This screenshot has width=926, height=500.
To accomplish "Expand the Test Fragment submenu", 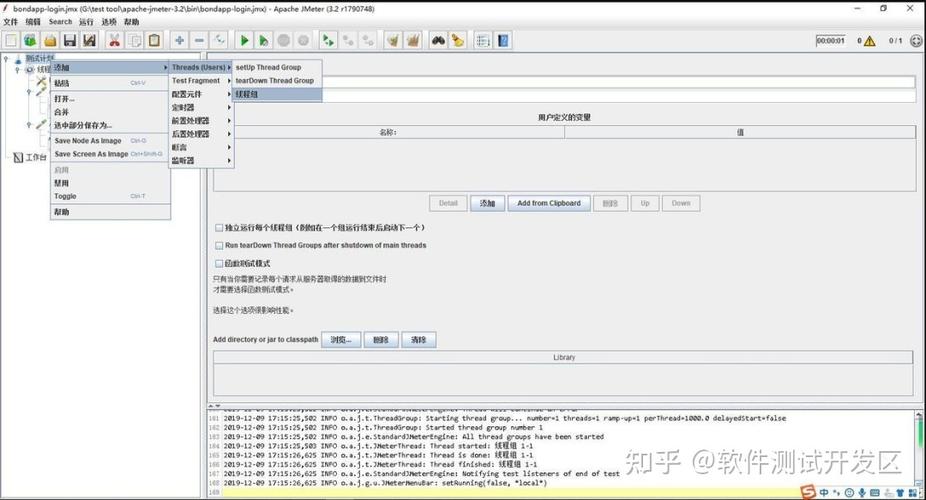I will point(201,80).
